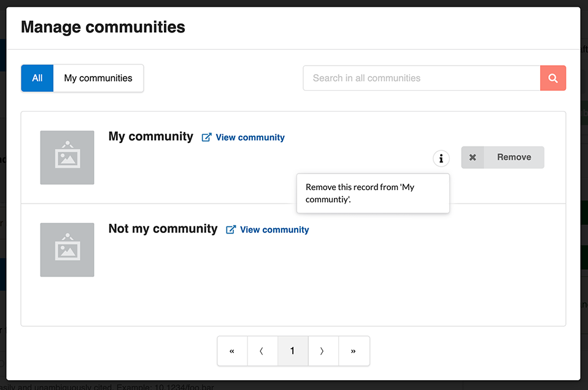Open the View community link for My community
The image size is (588, 390).
pos(249,137)
